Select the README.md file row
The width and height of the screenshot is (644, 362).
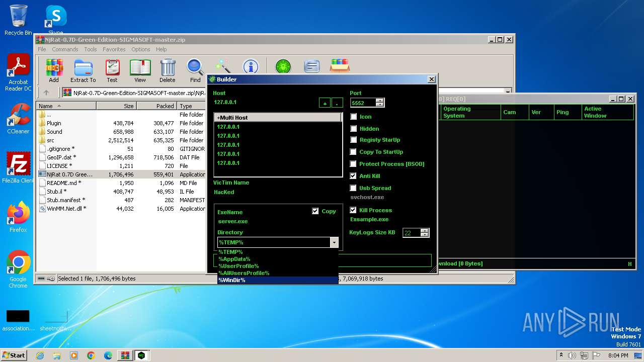(x=122, y=183)
